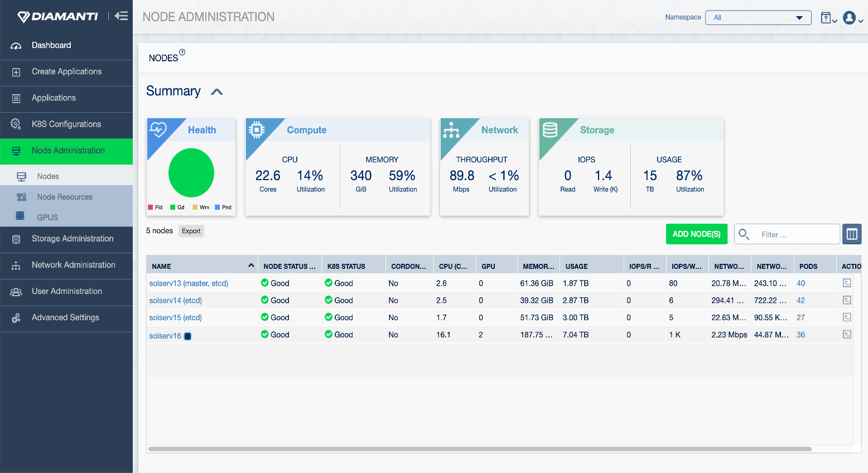This screenshot has width=868, height=473.
Task: Click the column chooser icon beside filter
Action: pos(852,234)
